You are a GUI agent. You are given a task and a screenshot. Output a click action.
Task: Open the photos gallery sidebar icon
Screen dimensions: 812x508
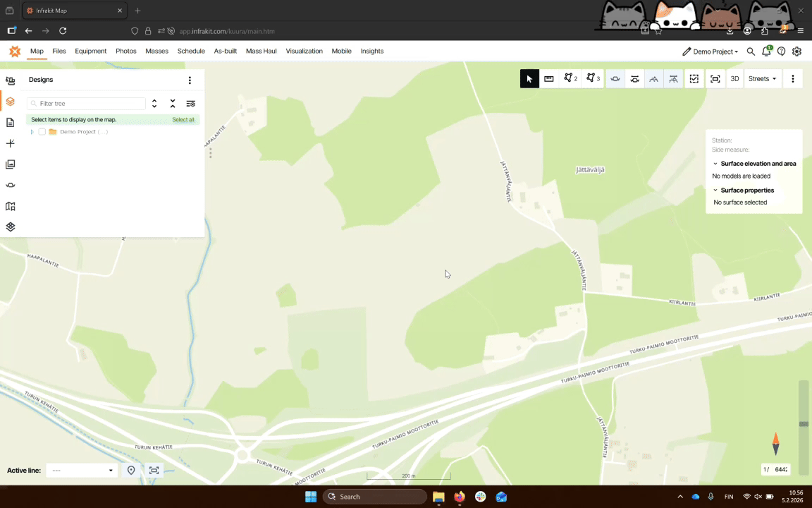tap(11, 164)
